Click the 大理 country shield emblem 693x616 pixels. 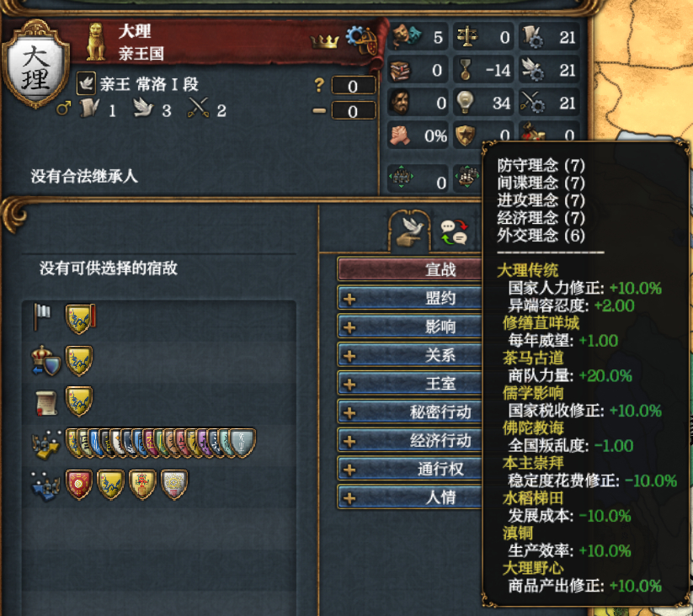[x=36, y=65]
